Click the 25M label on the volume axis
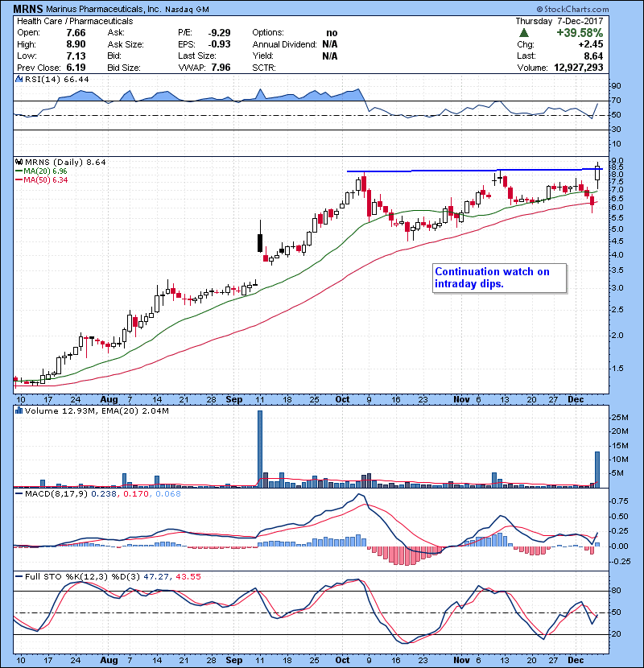Image resolution: width=644 pixels, height=668 pixels. point(620,418)
